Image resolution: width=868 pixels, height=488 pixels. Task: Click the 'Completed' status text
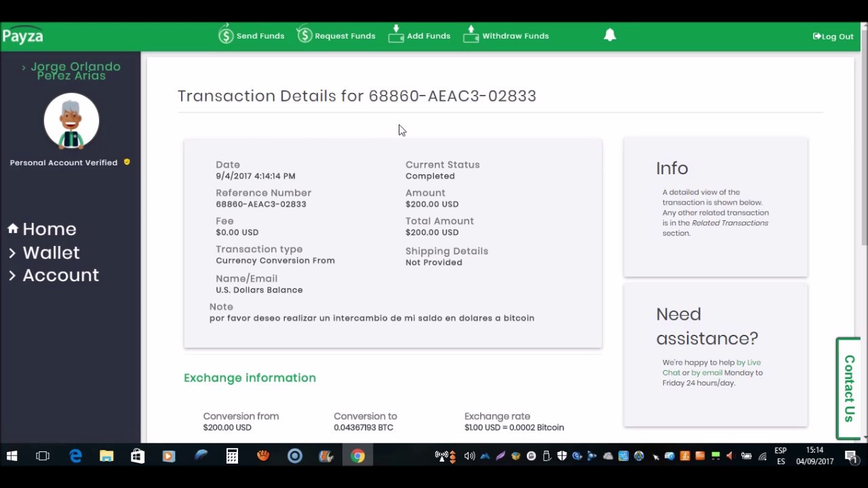click(x=430, y=176)
